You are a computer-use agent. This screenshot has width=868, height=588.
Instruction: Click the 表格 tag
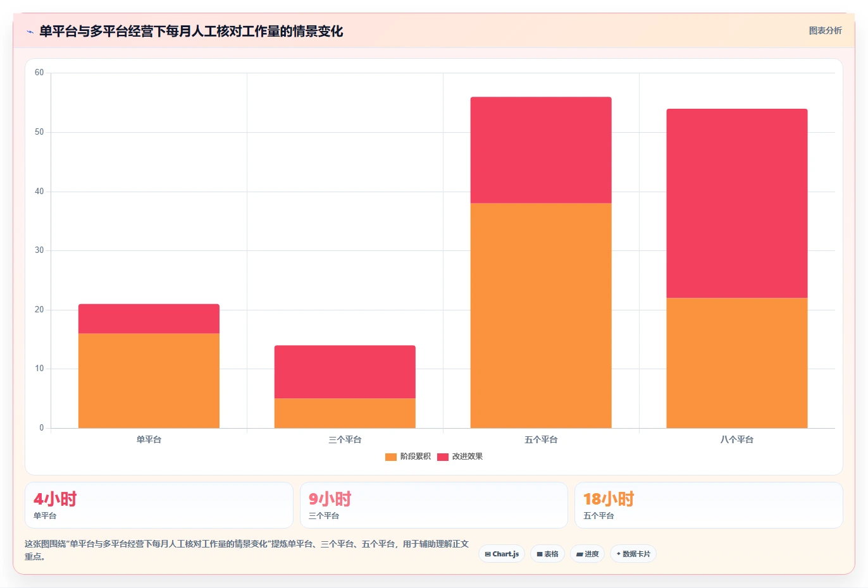coord(547,554)
